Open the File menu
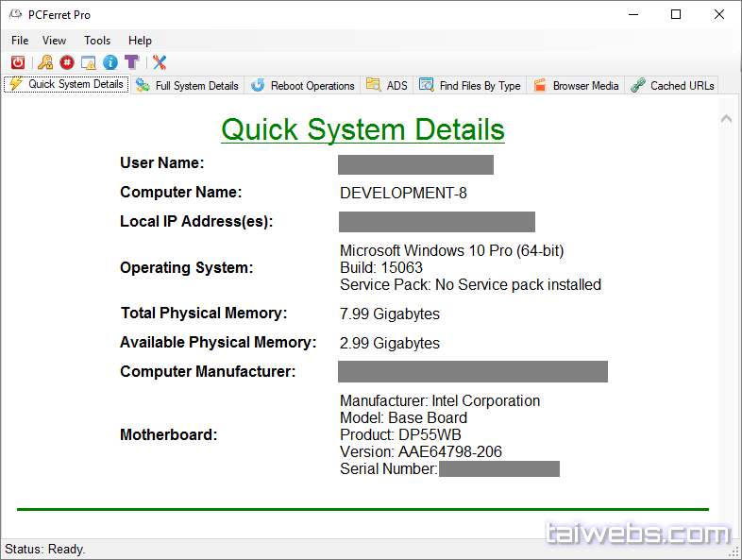 [20, 41]
